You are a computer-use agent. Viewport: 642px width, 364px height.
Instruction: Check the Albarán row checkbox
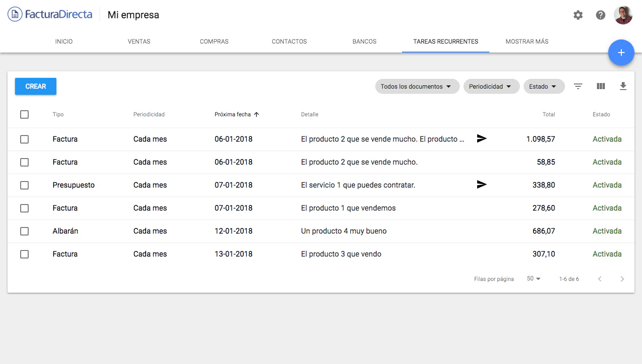point(24,231)
